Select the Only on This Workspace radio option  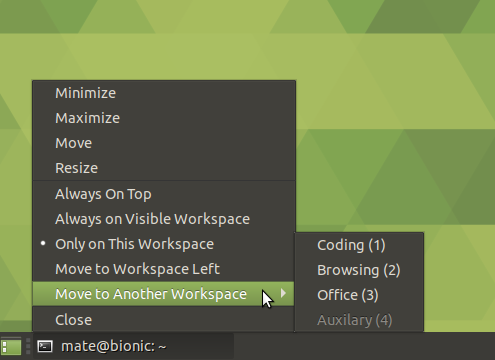click(x=163, y=244)
